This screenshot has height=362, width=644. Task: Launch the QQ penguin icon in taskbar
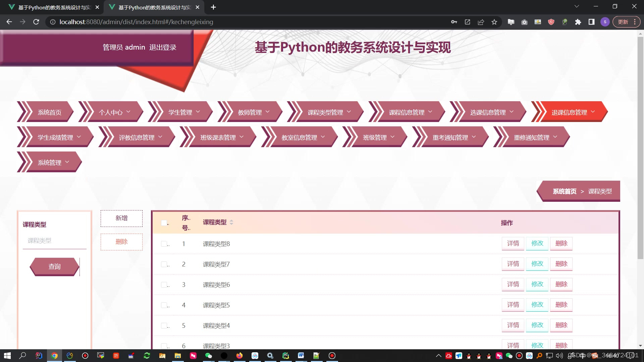pos(468,355)
